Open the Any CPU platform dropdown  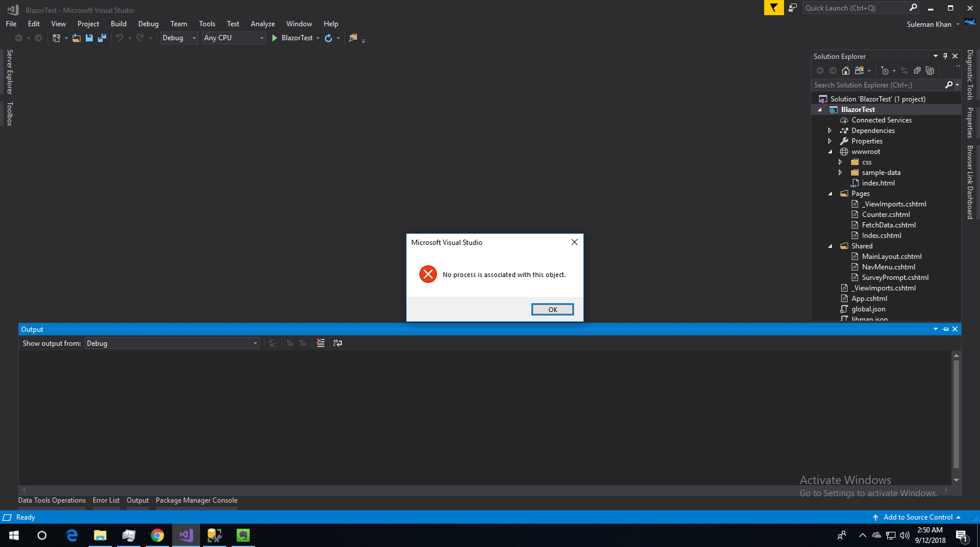point(261,37)
